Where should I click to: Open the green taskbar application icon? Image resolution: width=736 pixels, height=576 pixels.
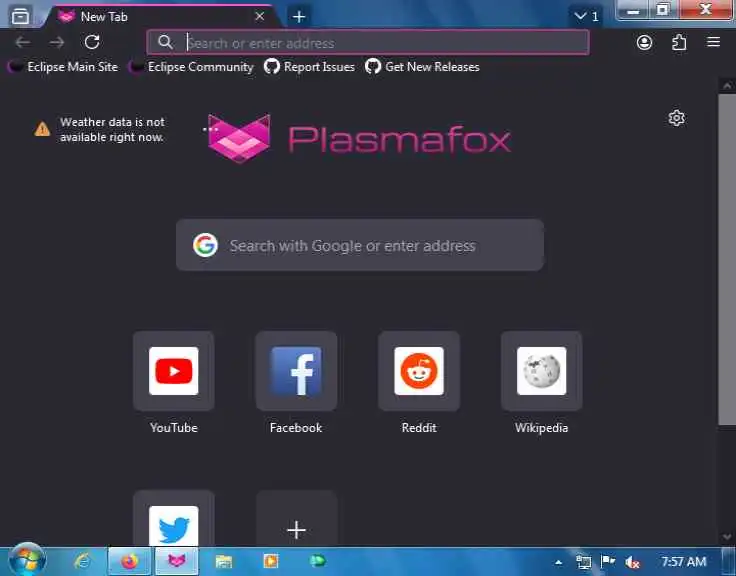click(x=318, y=561)
